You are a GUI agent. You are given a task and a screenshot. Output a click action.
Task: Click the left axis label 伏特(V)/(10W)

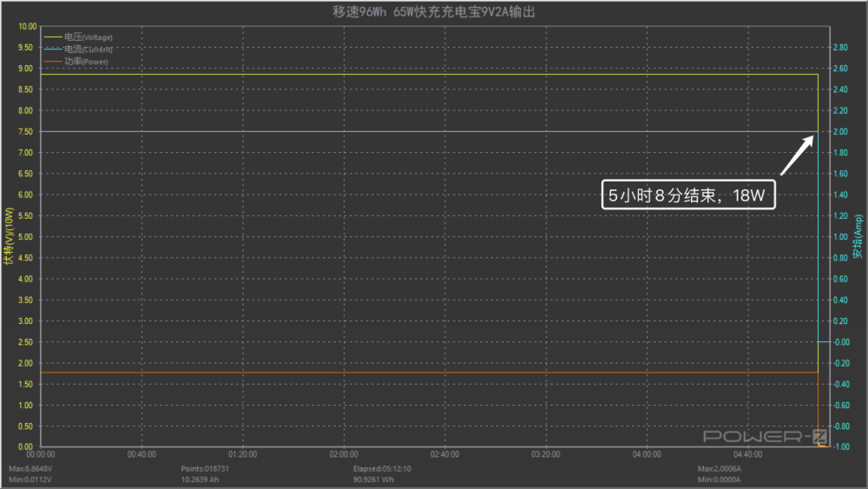pyautogui.click(x=9, y=236)
